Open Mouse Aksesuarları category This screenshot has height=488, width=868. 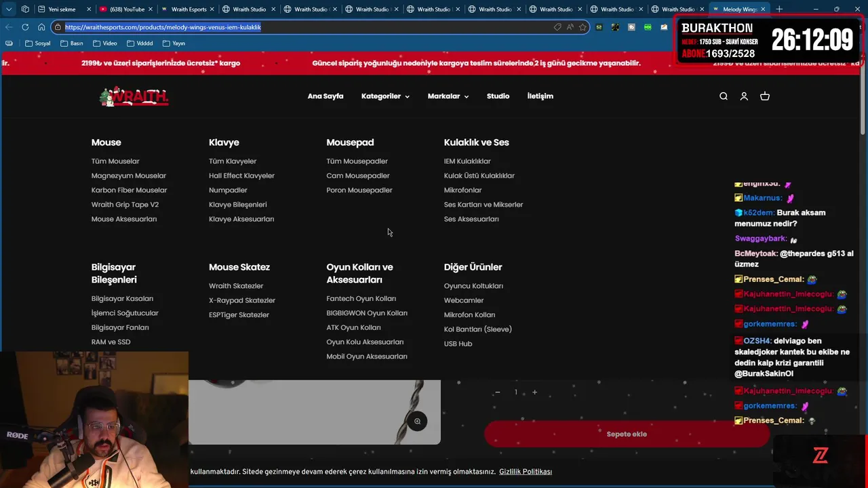tap(124, 219)
